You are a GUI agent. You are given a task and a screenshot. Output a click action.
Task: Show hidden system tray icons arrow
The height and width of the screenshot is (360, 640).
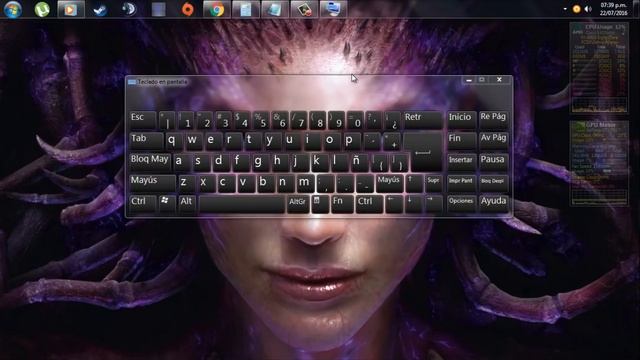coord(565,9)
